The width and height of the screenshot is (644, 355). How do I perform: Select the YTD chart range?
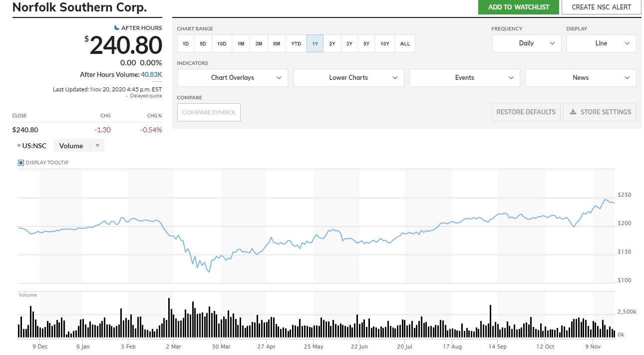coord(296,43)
